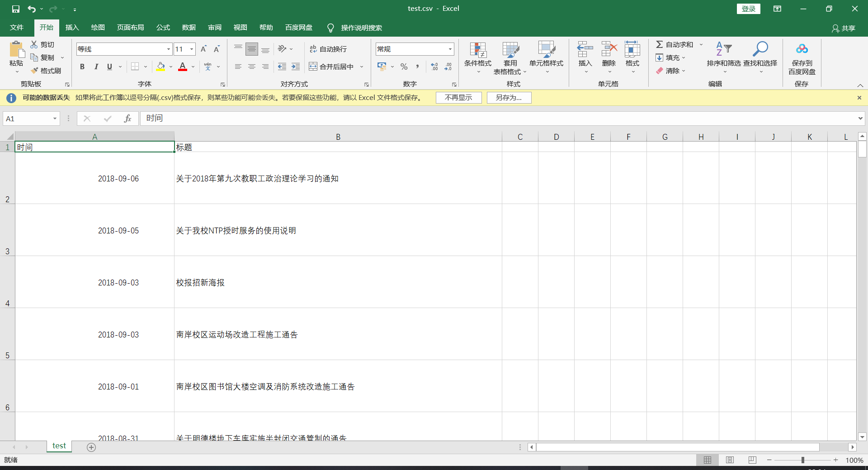Click the zoom slider handle
Viewport: 868px width, 470px height.
point(803,460)
